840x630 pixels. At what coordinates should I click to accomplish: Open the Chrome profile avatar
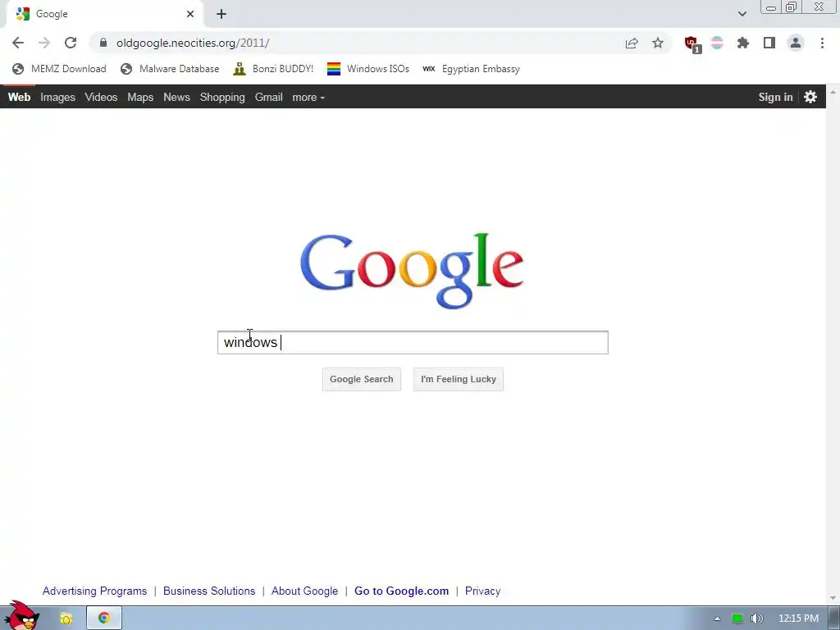796,43
